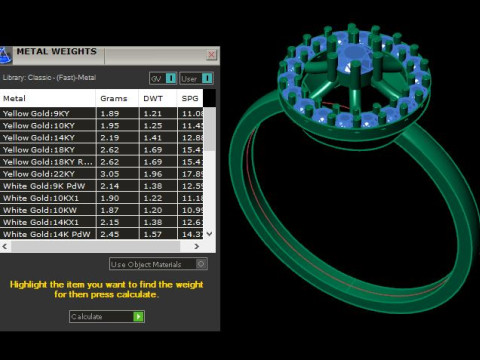Click the green play icon on Calculate
480x360 pixels.
coord(138,316)
